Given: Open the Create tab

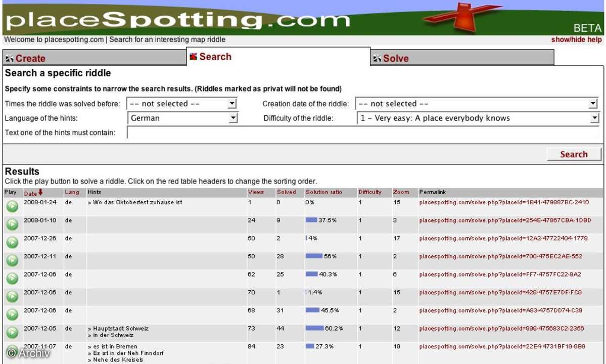Looking at the screenshot, I should point(95,58).
